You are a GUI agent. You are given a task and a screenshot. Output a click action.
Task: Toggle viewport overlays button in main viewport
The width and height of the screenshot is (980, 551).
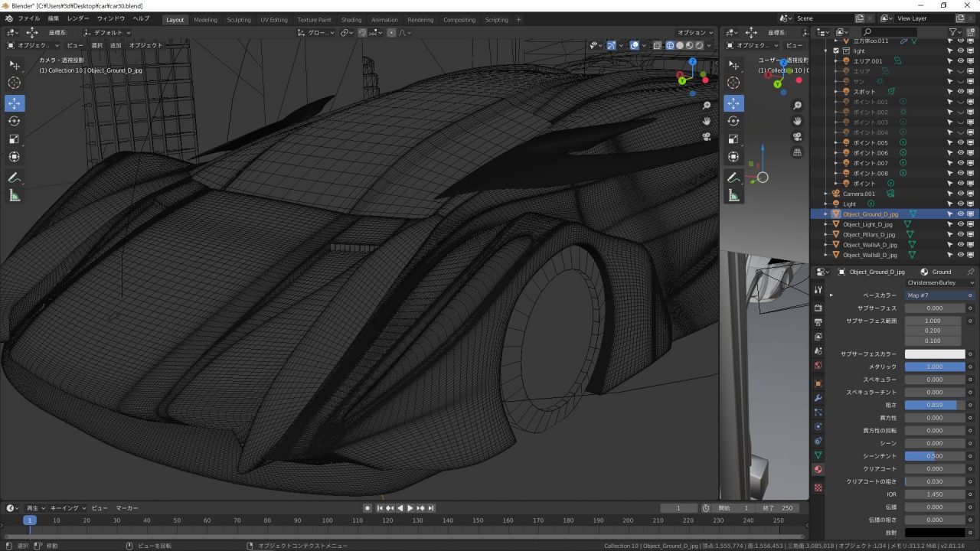(x=635, y=45)
